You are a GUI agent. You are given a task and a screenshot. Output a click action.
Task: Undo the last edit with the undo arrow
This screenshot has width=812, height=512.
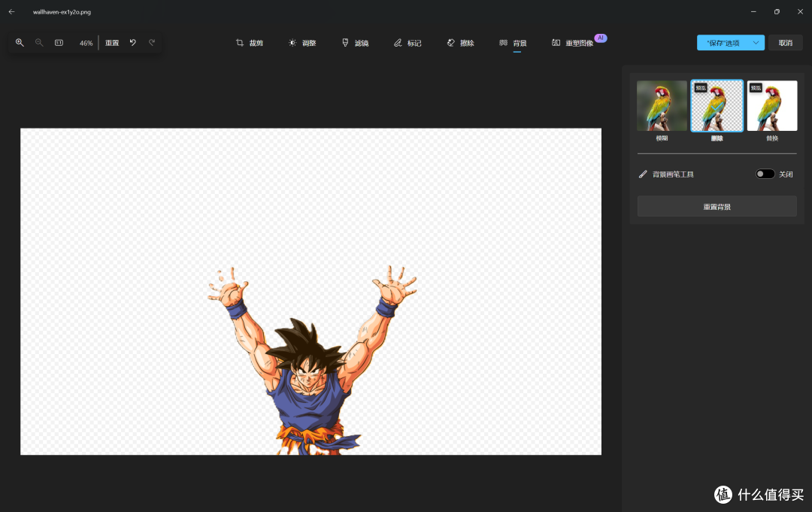tap(132, 42)
